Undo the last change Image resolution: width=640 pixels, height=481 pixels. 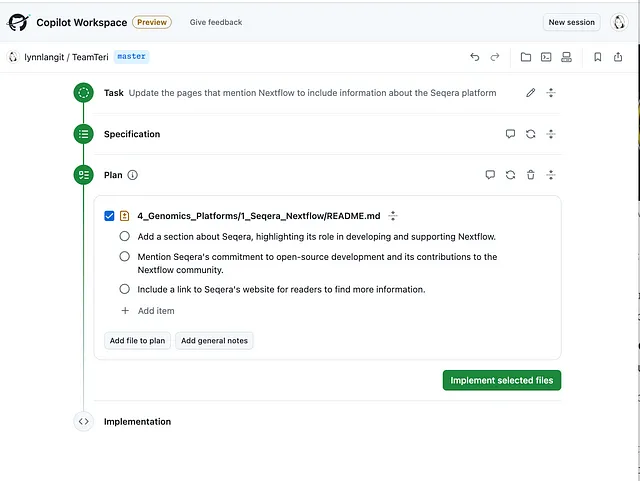tap(474, 57)
